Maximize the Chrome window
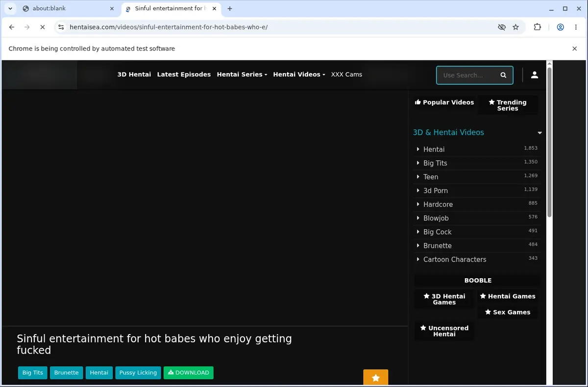 (x=565, y=8)
